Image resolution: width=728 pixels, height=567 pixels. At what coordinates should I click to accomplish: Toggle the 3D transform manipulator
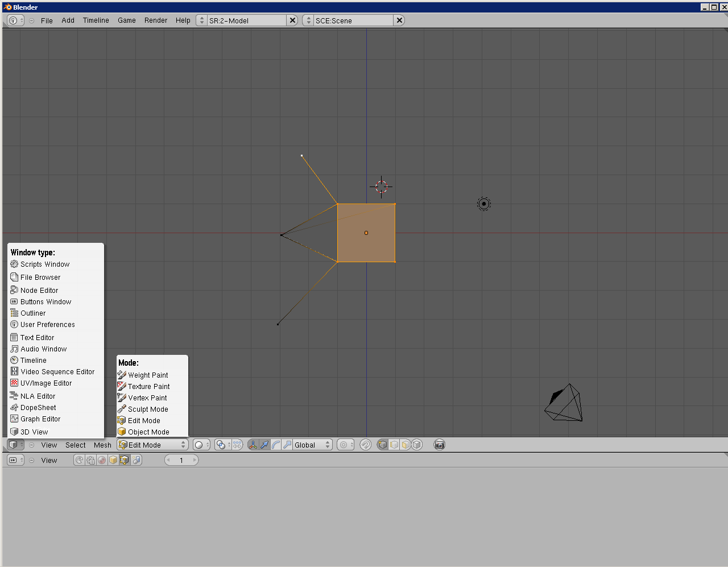pyautogui.click(x=253, y=445)
